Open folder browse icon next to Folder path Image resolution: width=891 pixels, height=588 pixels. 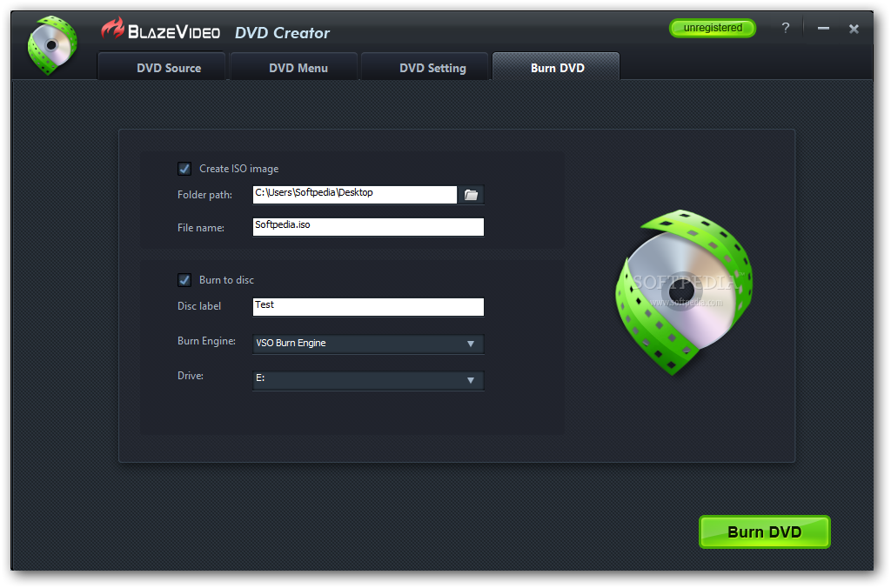point(471,195)
